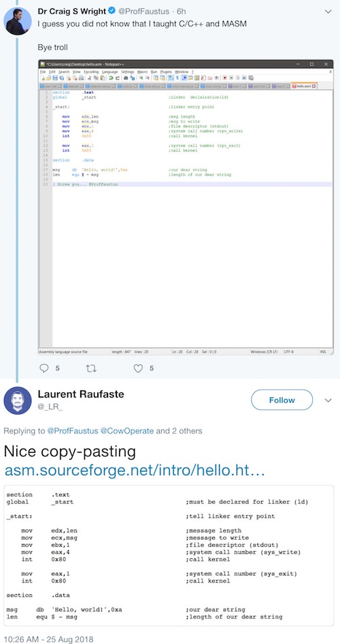This screenshot has width=340, height=644.
Task: Enlarge the Notepad++ hello.asm screenshot image
Action: point(186,208)
